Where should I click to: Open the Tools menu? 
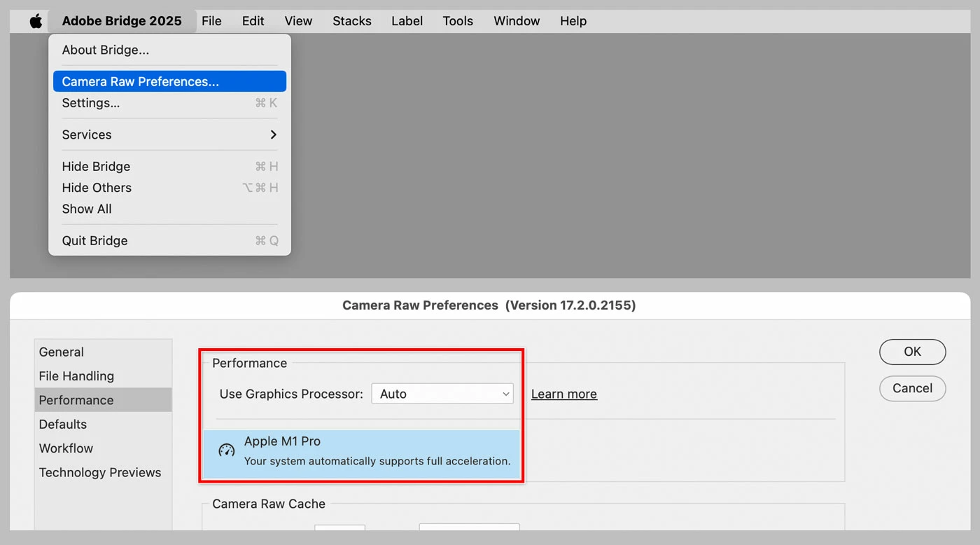(x=458, y=21)
